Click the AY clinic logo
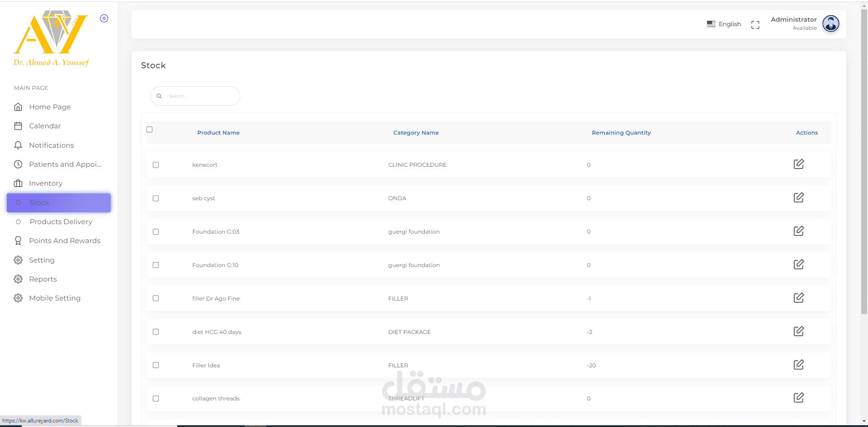Screen dimensions: 868x427 51,38
